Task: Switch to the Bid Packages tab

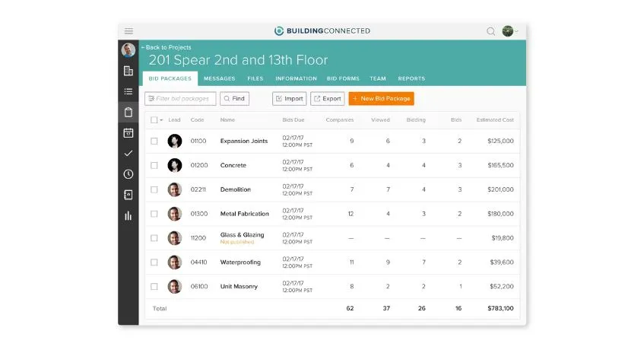Action: 170,78
